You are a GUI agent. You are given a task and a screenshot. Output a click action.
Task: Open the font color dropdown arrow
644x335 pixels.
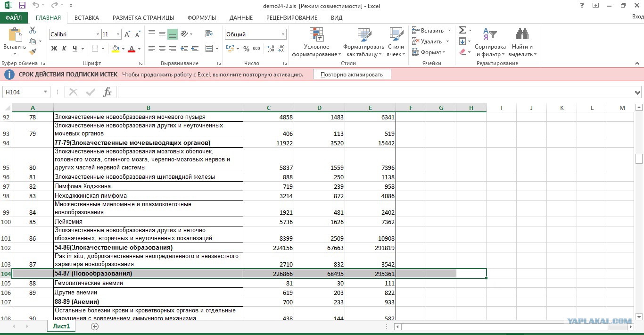click(x=139, y=49)
